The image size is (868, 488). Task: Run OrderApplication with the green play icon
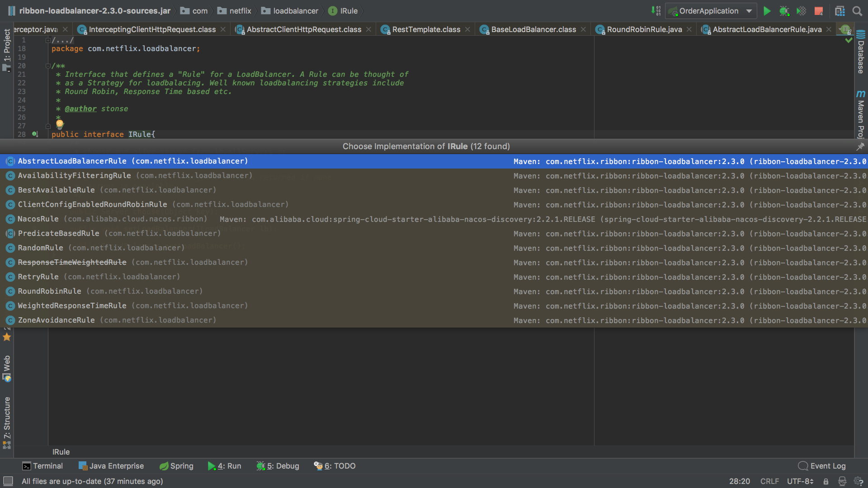click(767, 11)
